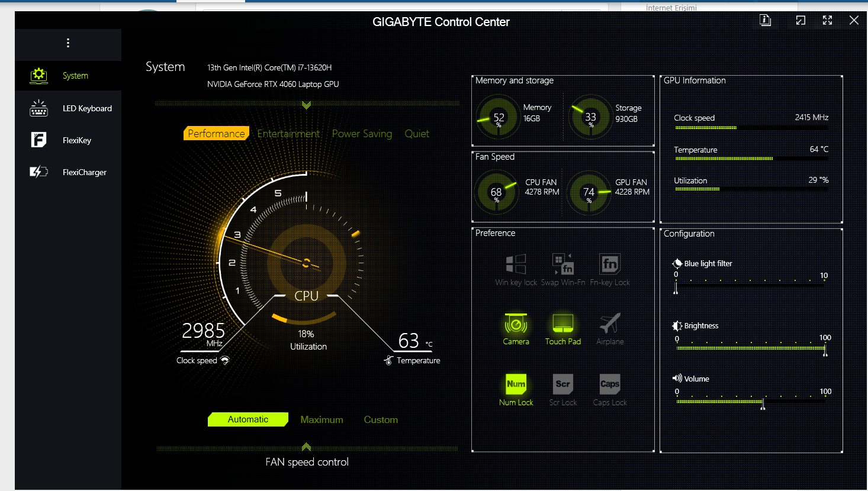868x491 pixels.
Task: Open the LED Keyboard page
Action: [68, 108]
